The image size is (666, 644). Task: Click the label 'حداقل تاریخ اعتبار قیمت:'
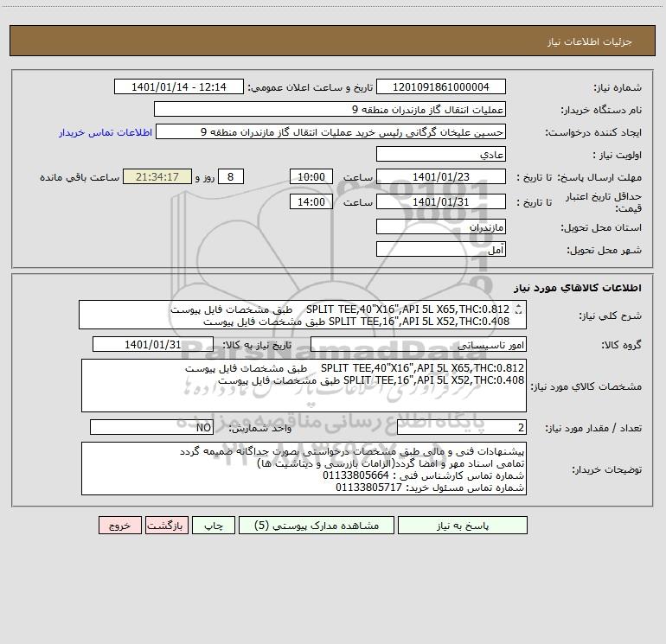(x=604, y=202)
